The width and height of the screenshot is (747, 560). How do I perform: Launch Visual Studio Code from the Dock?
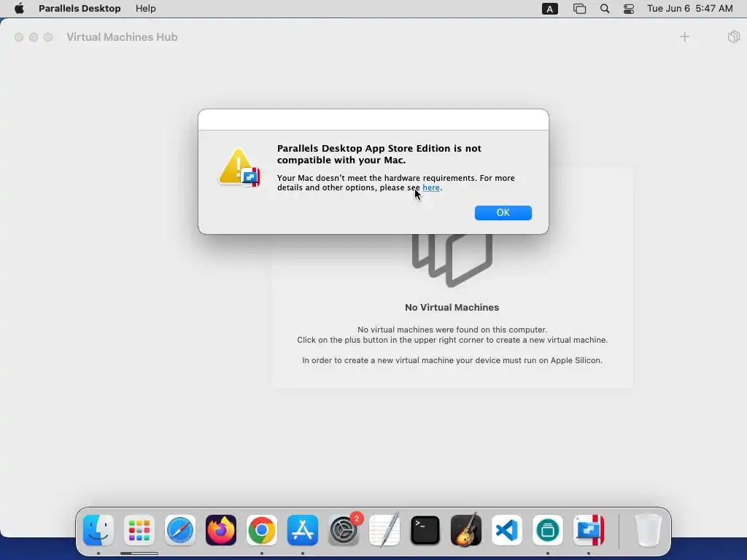(507, 530)
